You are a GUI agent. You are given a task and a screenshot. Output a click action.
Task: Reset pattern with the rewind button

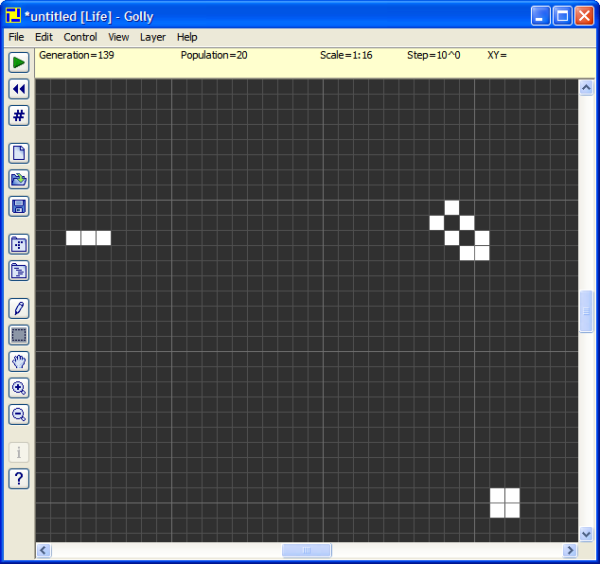click(19, 89)
